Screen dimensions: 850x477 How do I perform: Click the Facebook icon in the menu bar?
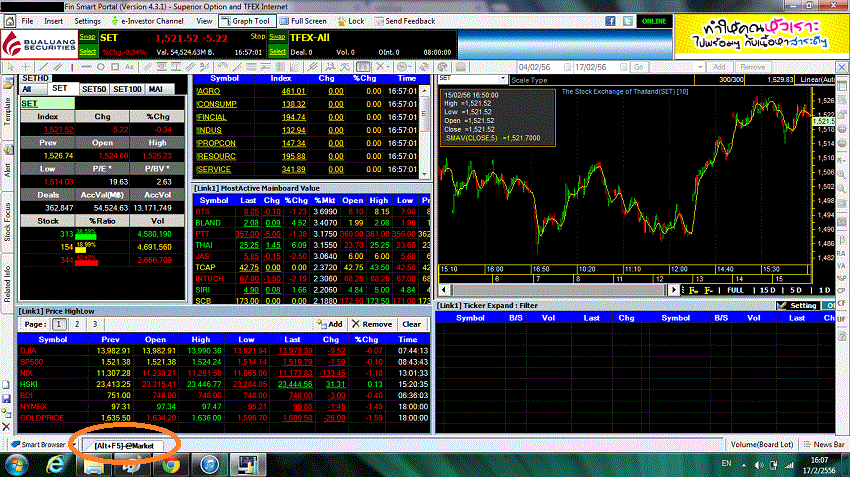click(x=610, y=21)
